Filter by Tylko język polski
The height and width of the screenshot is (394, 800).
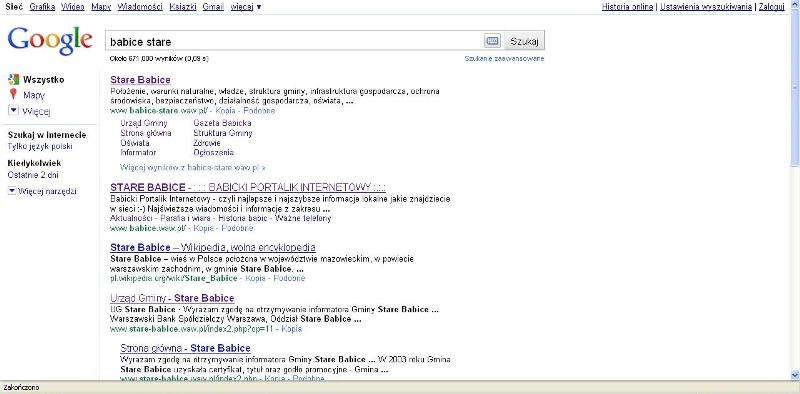click(40, 146)
